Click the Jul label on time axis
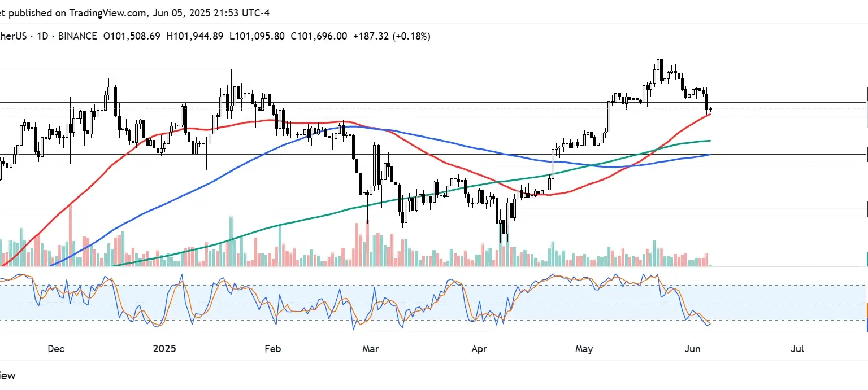 pyautogui.click(x=797, y=349)
